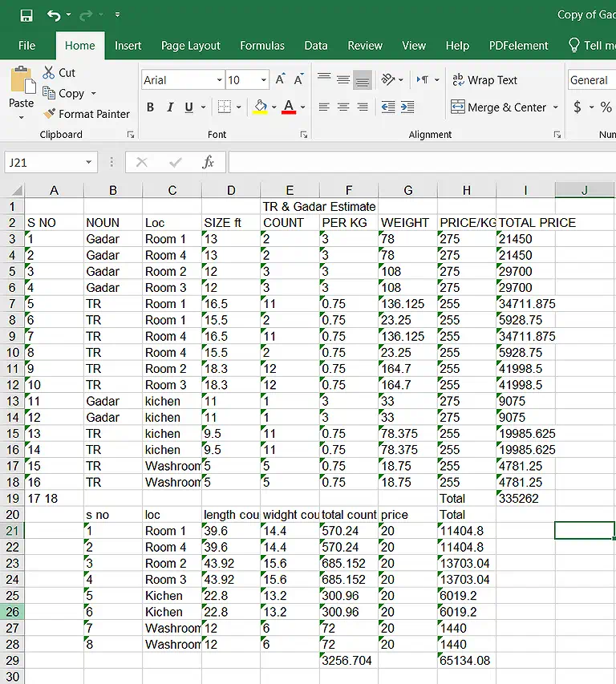The width and height of the screenshot is (616, 684).
Task: Click the Undo arrow icon
Action: 54,16
